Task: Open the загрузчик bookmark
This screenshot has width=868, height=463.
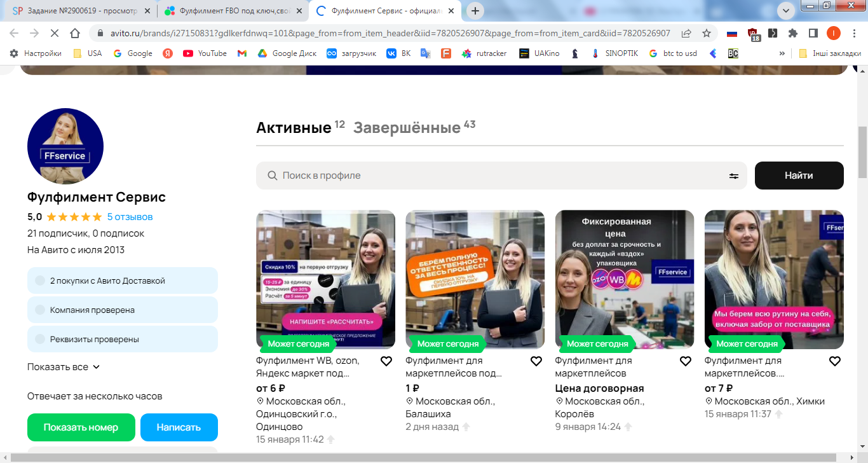Action: [351, 53]
